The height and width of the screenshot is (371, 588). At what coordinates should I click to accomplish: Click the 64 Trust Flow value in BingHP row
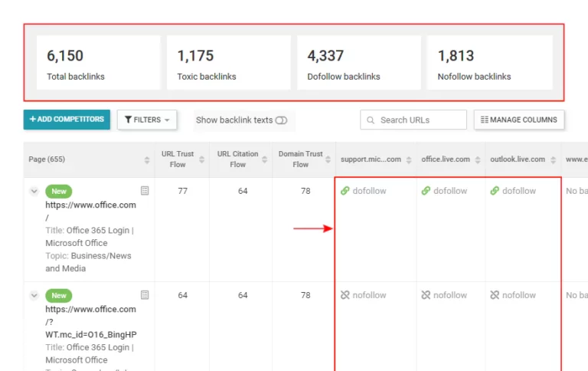(183, 295)
